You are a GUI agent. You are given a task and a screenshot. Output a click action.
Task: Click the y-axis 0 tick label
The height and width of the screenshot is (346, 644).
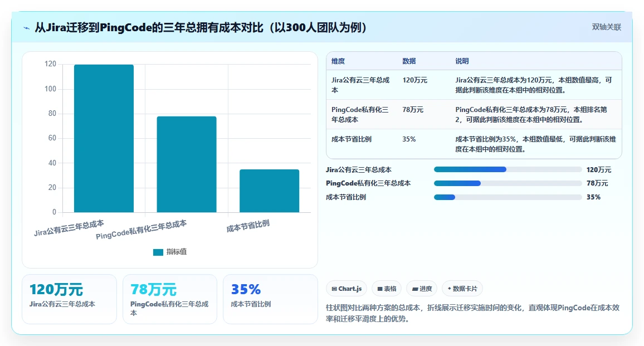[54, 212]
